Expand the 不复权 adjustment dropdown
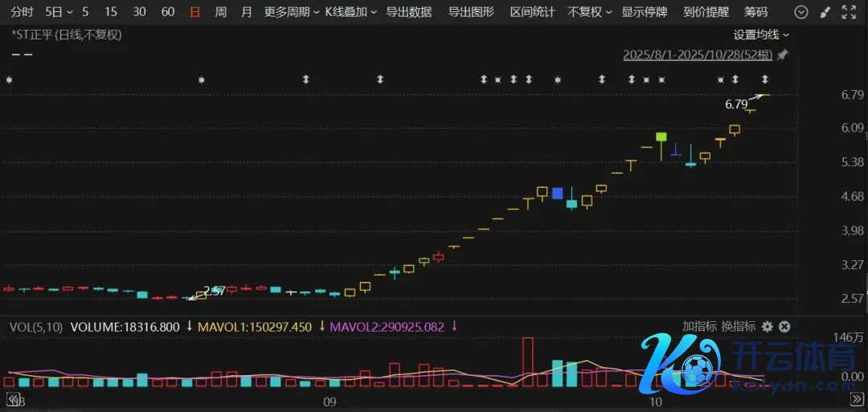Image resolution: width=868 pixels, height=412 pixels. click(x=589, y=12)
